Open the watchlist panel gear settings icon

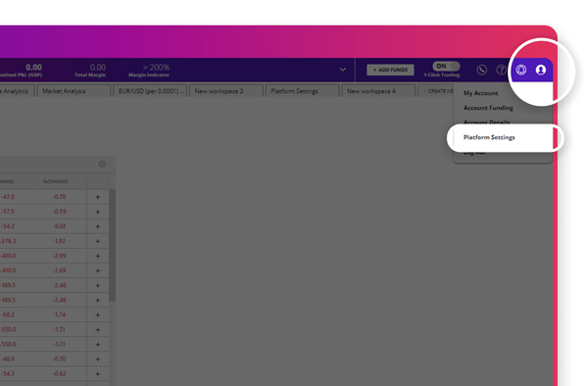pyautogui.click(x=102, y=165)
